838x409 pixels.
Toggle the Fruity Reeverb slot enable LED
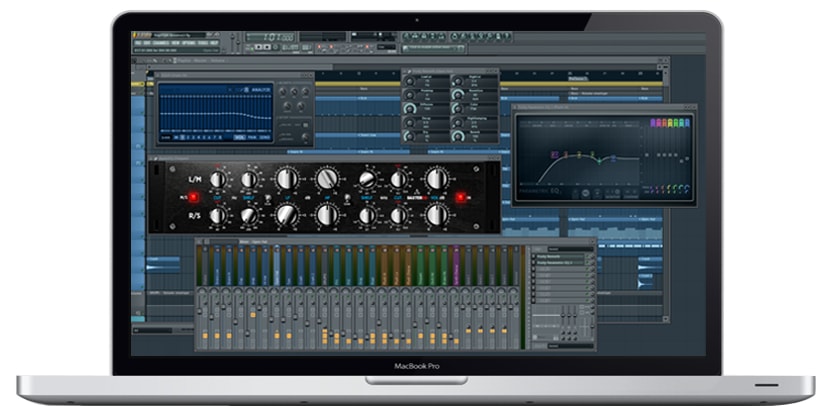[587, 256]
